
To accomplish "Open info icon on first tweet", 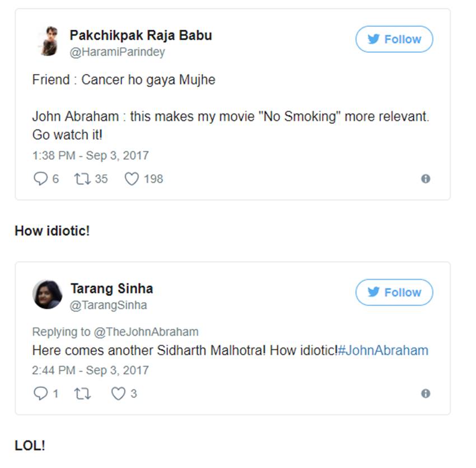I will pos(426,179).
